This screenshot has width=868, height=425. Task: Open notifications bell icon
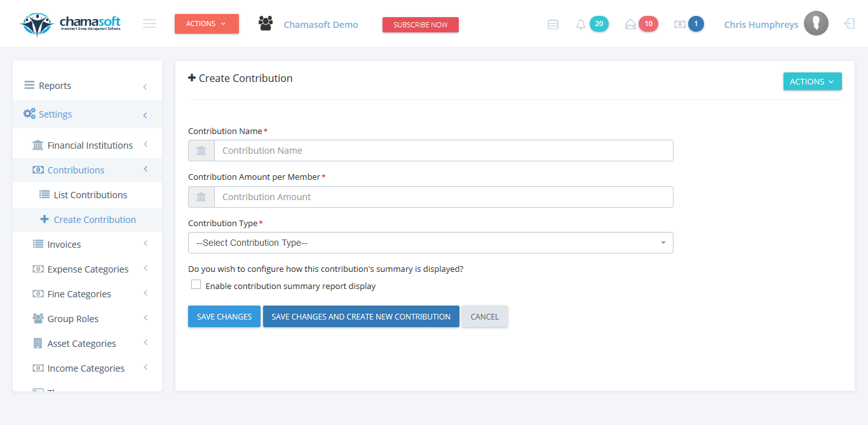(x=581, y=24)
